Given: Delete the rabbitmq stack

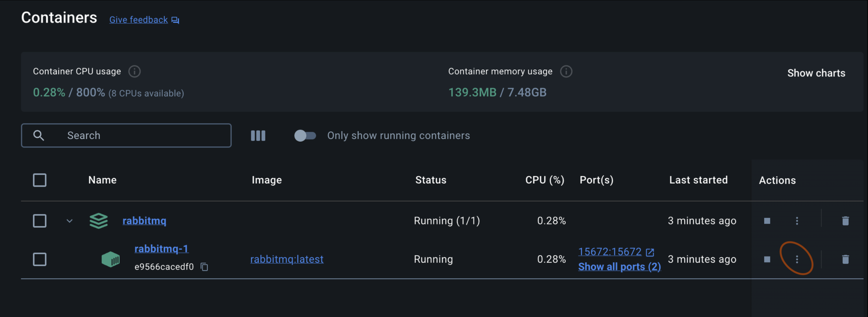Looking at the screenshot, I should [845, 221].
